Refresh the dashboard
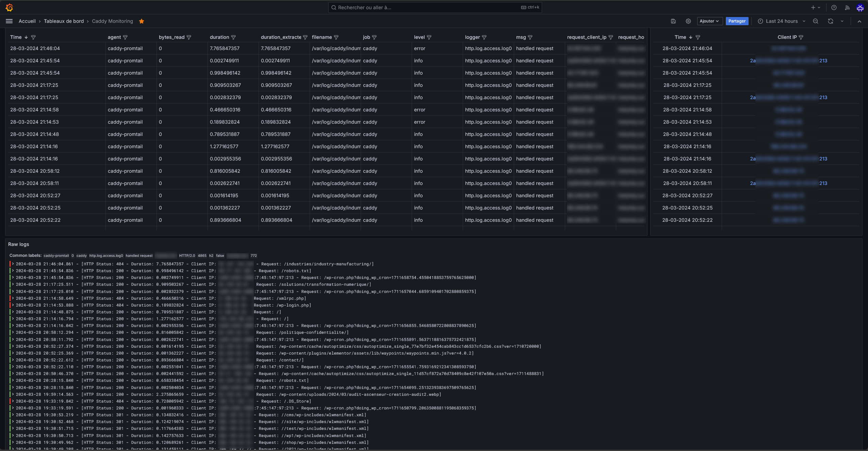Screen dimensions: 868x451 pyautogui.click(x=830, y=21)
